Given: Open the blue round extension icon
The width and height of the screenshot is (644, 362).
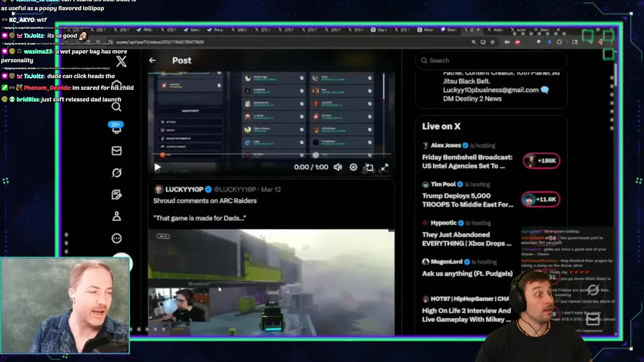Looking at the screenshot, I should click(549, 42).
